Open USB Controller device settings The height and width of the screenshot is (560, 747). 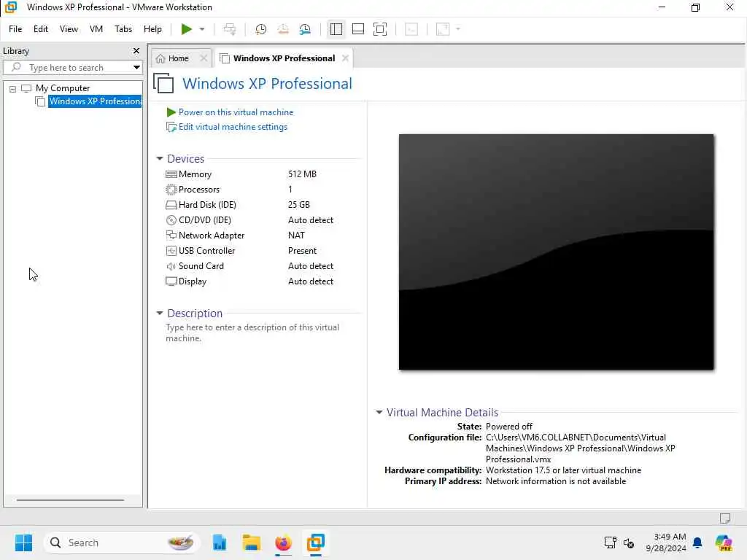(x=206, y=251)
